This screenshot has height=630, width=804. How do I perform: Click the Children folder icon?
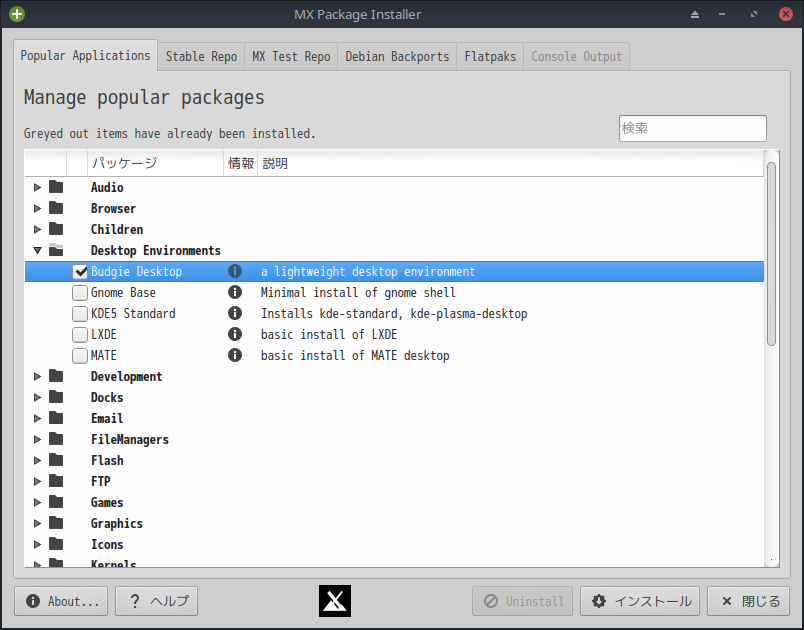point(56,229)
